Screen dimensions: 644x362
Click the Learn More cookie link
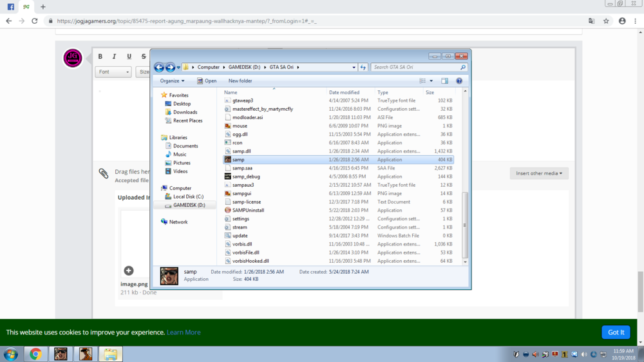click(x=184, y=332)
